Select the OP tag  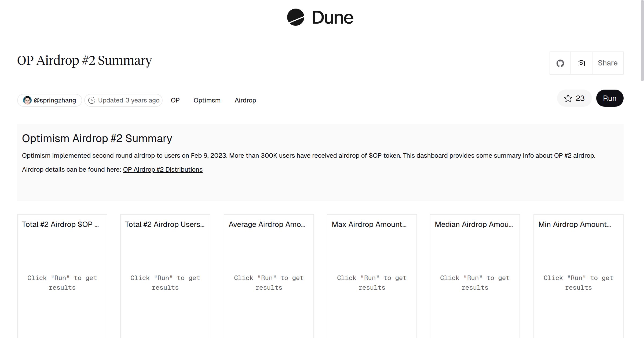[175, 100]
